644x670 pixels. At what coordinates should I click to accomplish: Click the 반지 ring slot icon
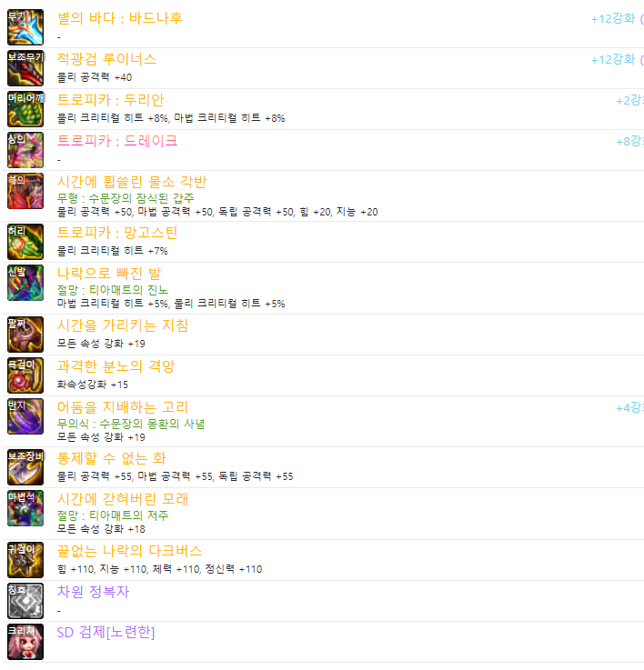pos(25,416)
